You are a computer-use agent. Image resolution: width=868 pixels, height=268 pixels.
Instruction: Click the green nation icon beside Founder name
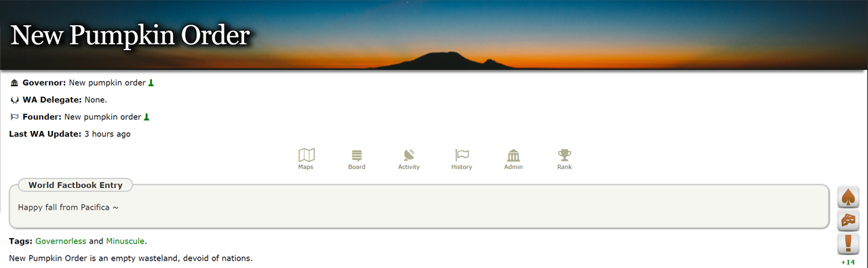click(146, 117)
